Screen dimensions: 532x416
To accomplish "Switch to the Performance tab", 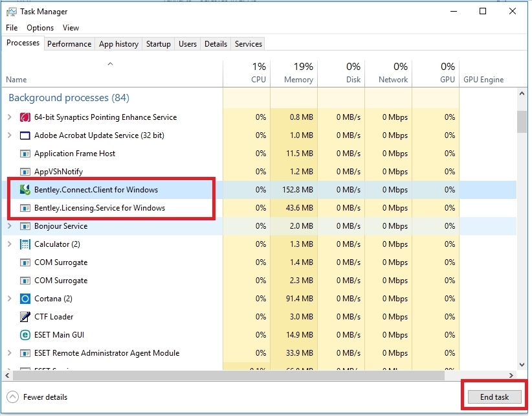I will point(69,44).
